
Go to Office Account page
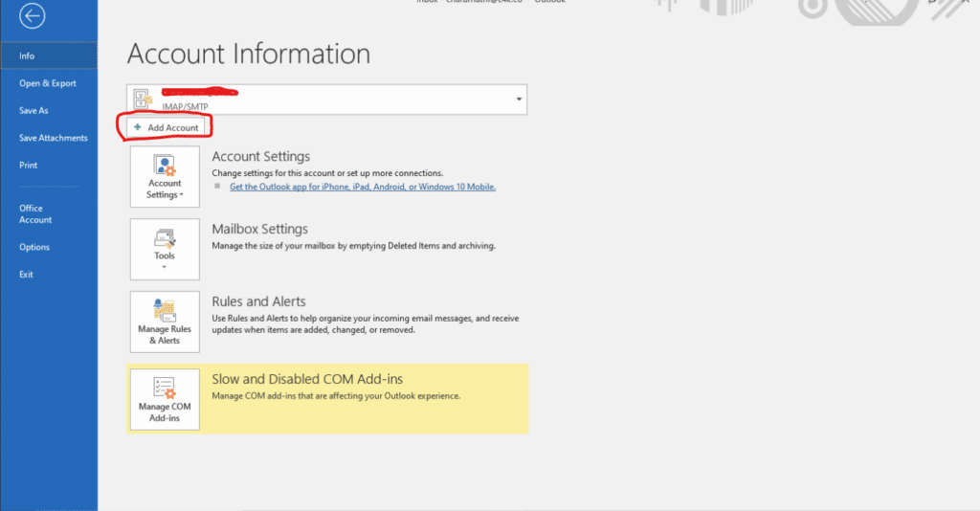tap(35, 213)
